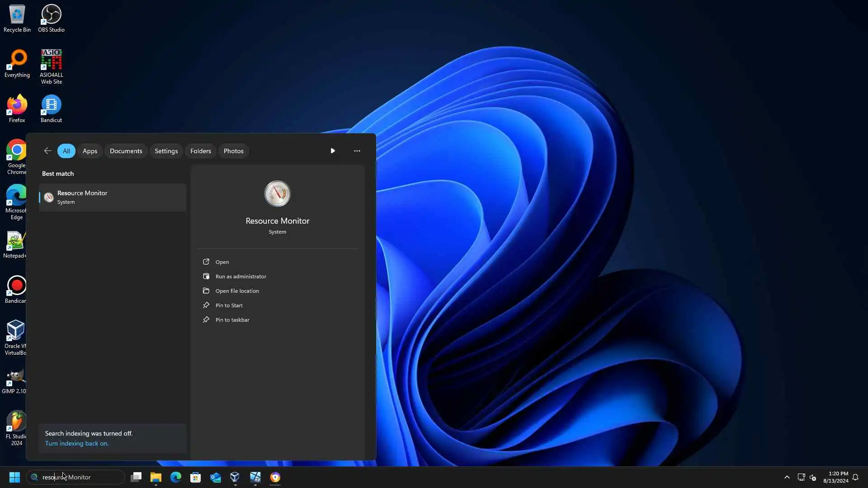This screenshot has height=488, width=868.
Task: Open File Explorer from taskbar
Action: (156, 477)
